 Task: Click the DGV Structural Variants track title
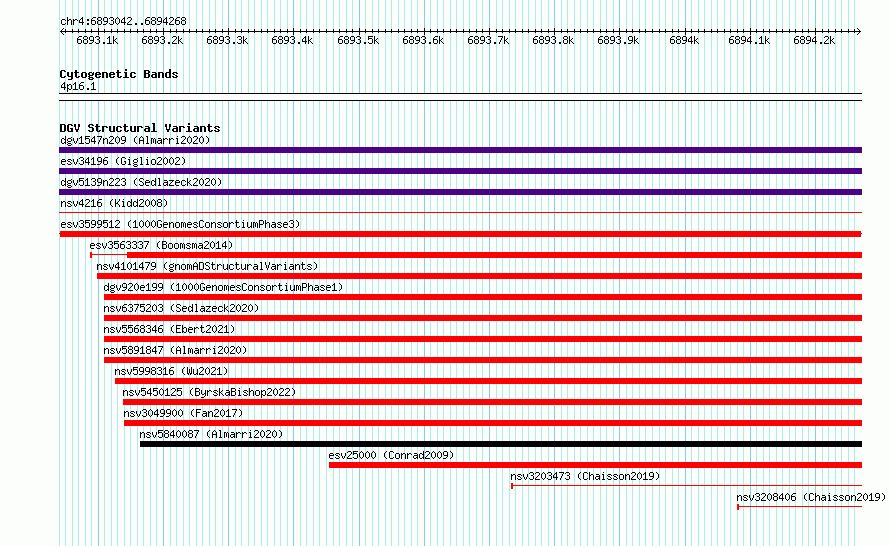coord(140,128)
